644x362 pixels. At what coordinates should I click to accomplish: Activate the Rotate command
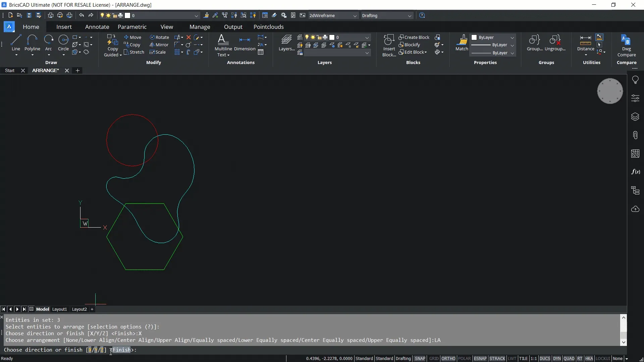click(159, 37)
